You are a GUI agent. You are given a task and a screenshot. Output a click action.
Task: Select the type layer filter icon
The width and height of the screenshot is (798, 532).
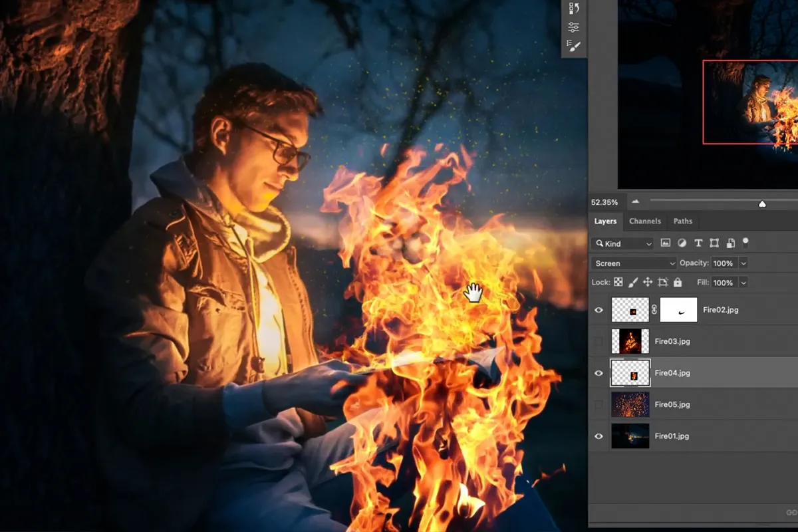pos(699,243)
